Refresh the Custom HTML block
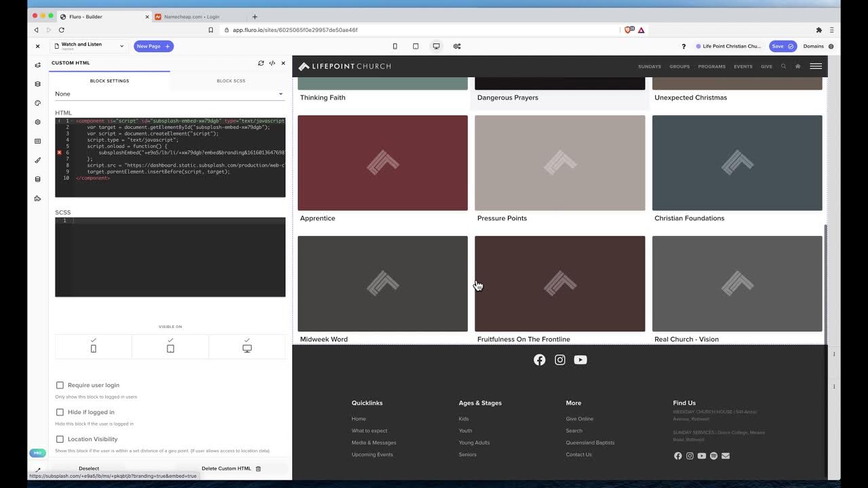868x488 pixels. click(261, 63)
